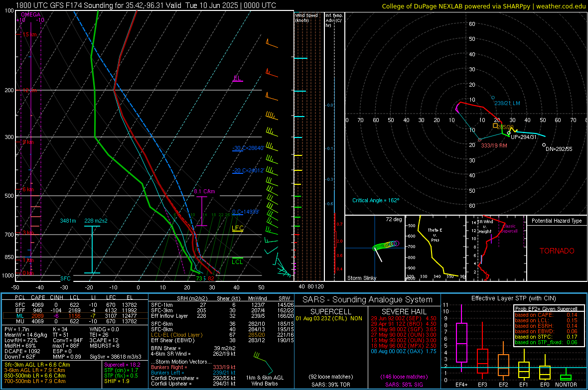Click the 'Wind Speed (knots)' panel header

[306, 17]
